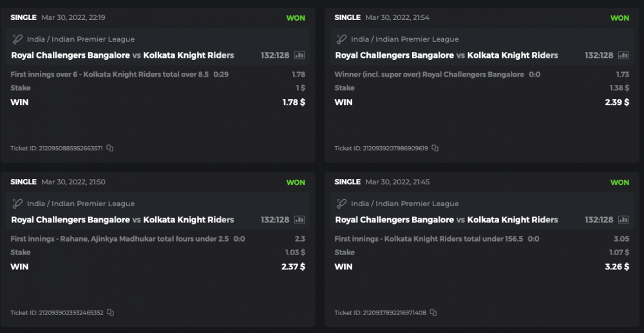Click cricket sport icon on 22:19 ticket
Viewport: 644px width, 333px height.
click(x=17, y=39)
